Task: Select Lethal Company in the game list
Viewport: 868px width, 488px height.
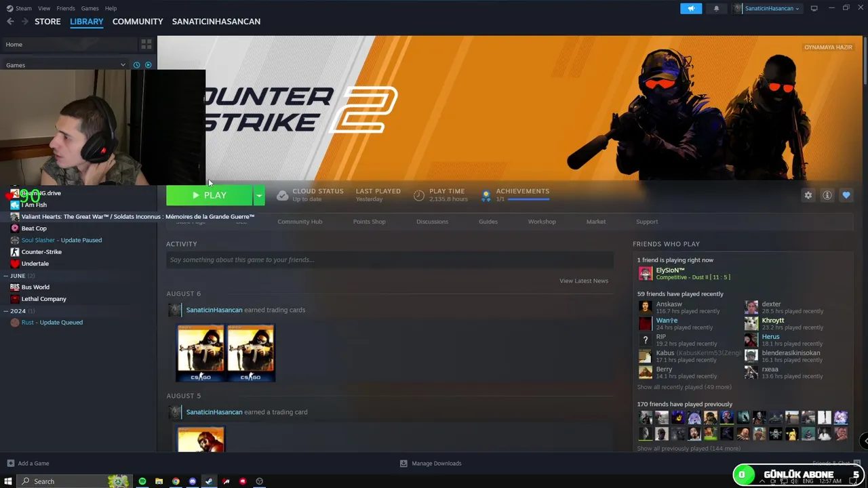Action: [x=43, y=299]
